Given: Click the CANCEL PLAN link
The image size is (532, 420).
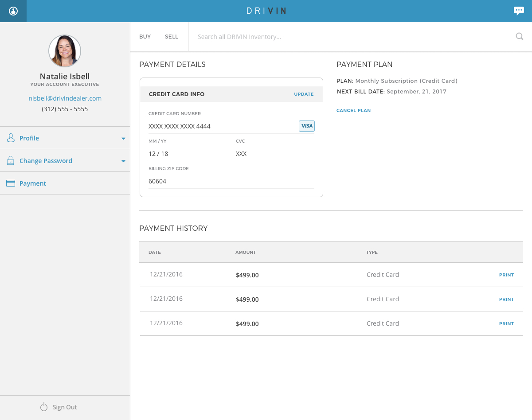Looking at the screenshot, I should (353, 110).
